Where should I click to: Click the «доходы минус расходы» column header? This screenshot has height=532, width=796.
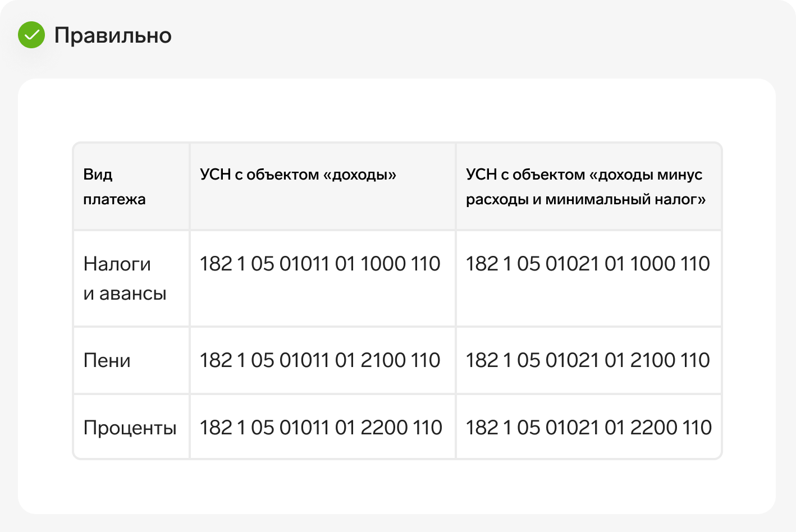pyautogui.click(x=585, y=187)
